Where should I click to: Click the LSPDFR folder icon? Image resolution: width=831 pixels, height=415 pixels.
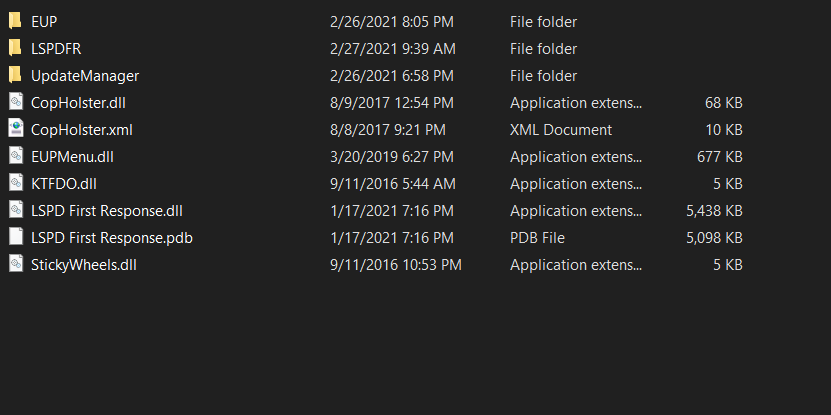15,48
